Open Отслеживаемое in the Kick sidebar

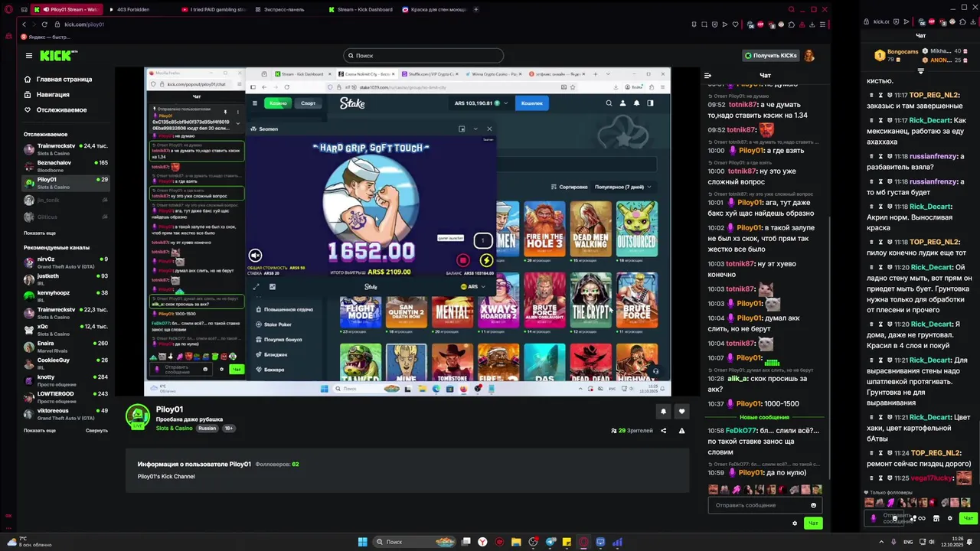(x=55, y=109)
